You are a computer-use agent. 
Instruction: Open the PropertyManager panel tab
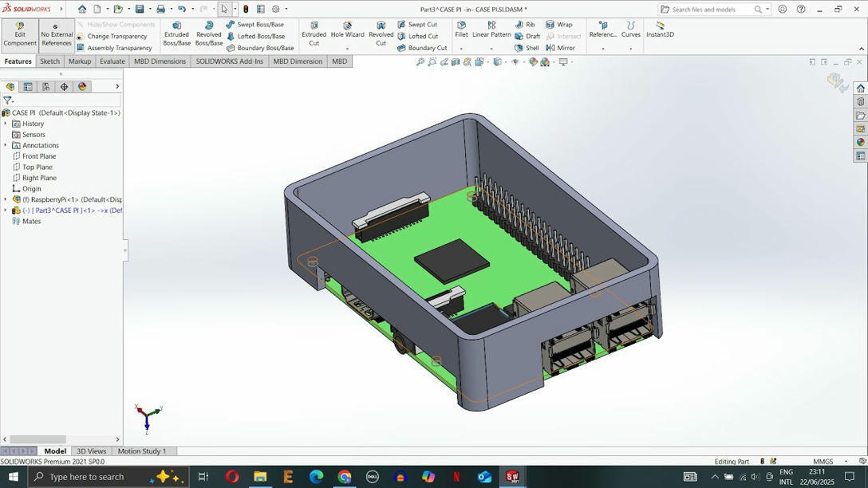(x=28, y=86)
